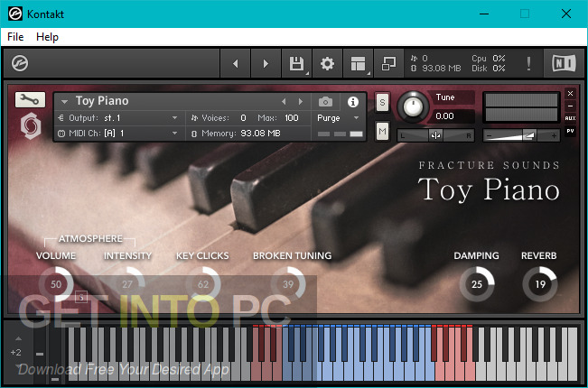Click the Cpu 0% meter text
The height and width of the screenshot is (388, 588).
[x=489, y=59]
